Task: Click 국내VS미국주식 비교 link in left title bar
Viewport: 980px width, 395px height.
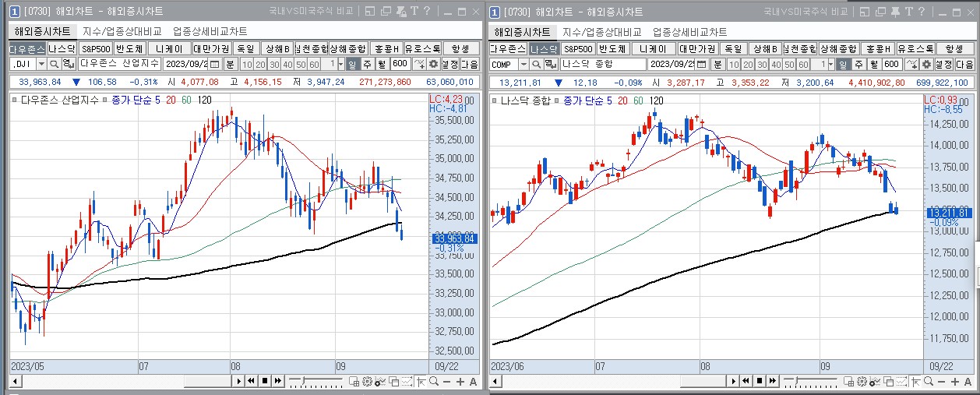Action: click(x=311, y=12)
